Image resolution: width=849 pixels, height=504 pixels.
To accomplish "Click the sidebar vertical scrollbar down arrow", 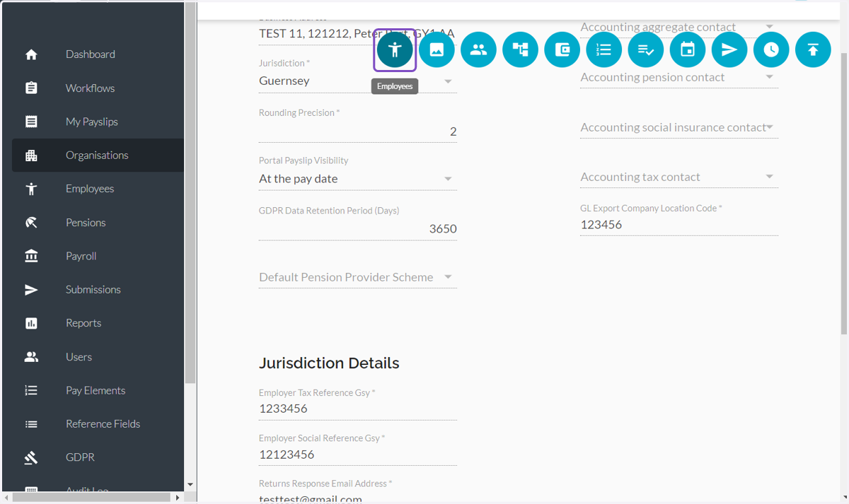I will pyautogui.click(x=190, y=485).
